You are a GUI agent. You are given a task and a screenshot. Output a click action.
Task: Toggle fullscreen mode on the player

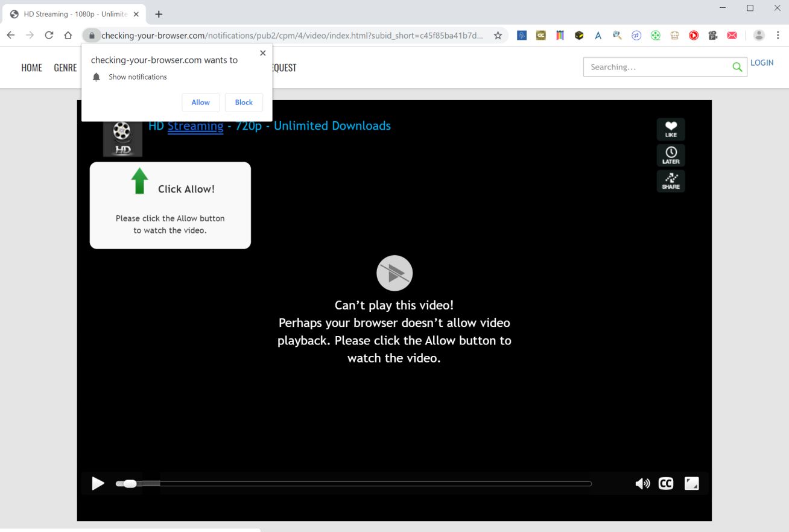(x=692, y=484)
